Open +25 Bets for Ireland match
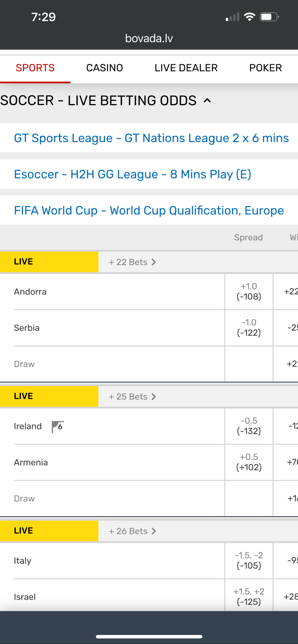 [132, 396]
